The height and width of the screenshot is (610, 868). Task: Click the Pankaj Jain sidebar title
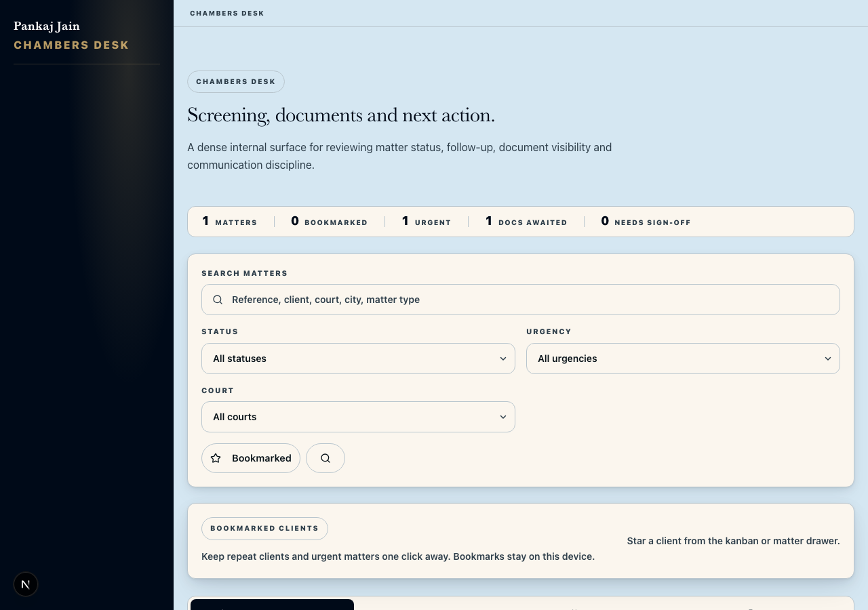click(47, 26)
